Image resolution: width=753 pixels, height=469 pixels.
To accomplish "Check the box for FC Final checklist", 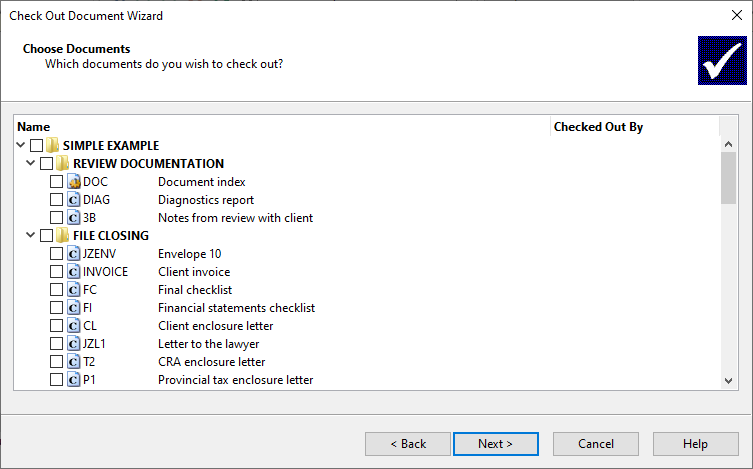I will [57, 290].
